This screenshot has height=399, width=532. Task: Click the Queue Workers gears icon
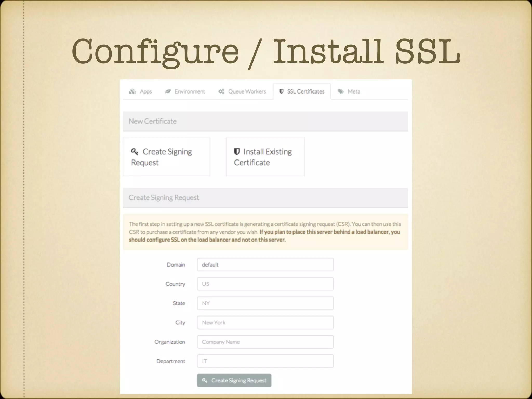(x=221, y=91)
